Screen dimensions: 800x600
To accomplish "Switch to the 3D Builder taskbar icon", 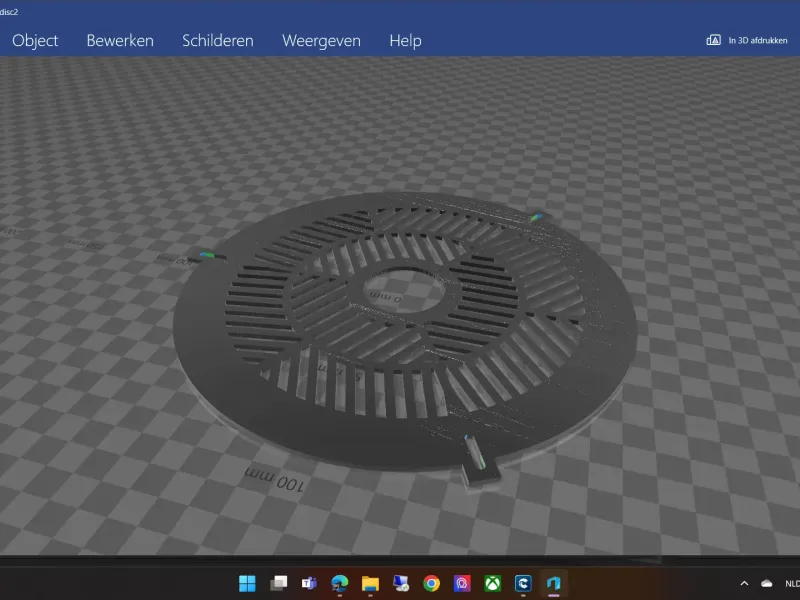I will coord(554,583).
